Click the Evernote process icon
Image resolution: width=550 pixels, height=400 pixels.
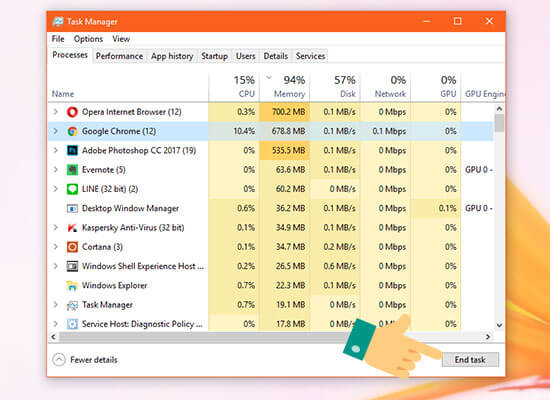pos(72,170)
